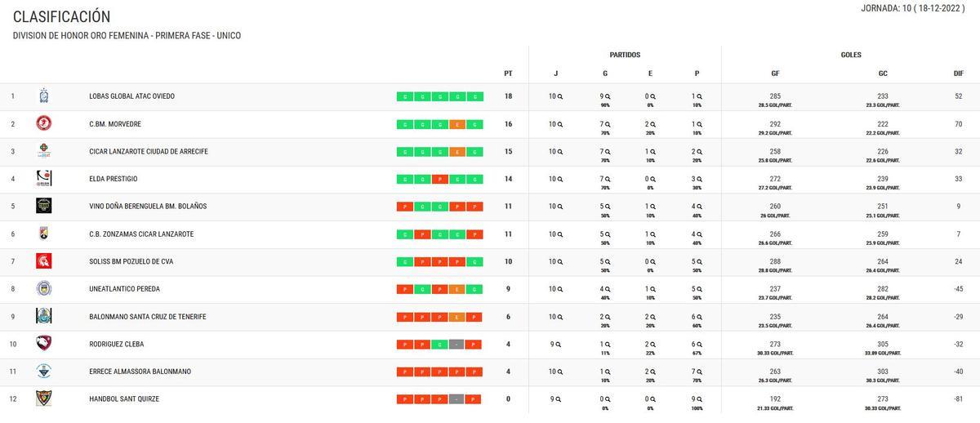Open the Vino Doña Berenguela BM. Bolaños team

pos(148,207)
